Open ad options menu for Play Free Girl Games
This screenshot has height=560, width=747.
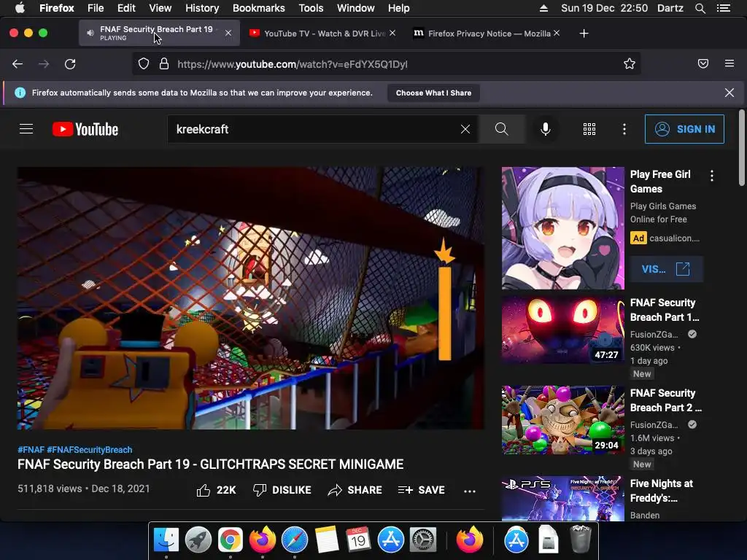tap(712, 176)
